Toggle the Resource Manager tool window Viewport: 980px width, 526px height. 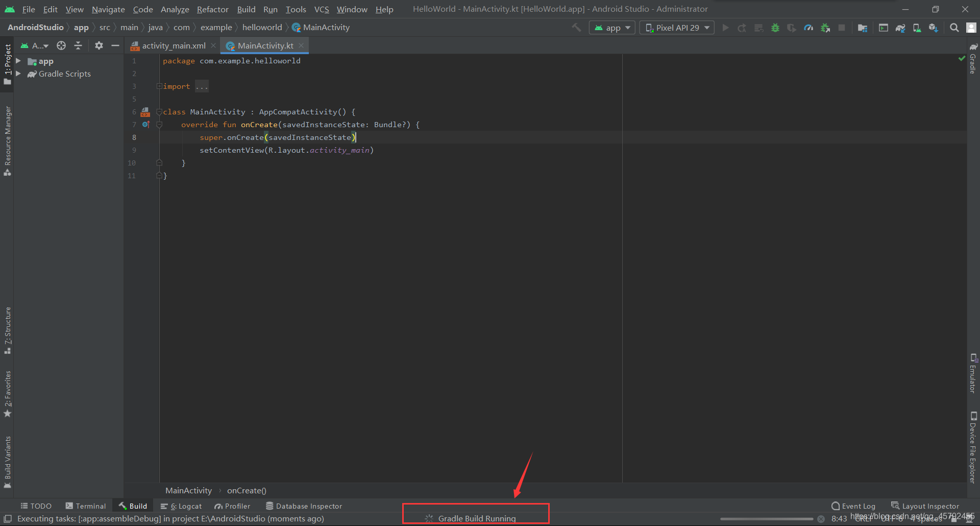(7, 141)
